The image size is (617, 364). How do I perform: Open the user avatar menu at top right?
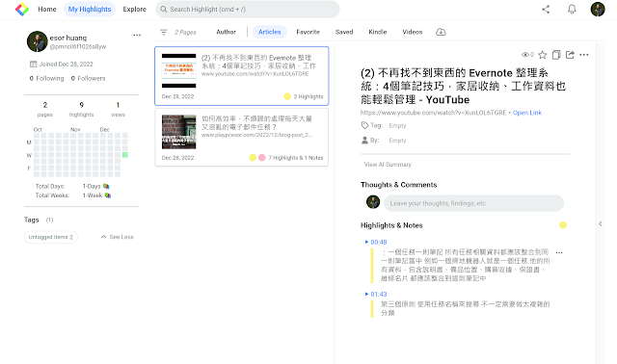point(598,9)
